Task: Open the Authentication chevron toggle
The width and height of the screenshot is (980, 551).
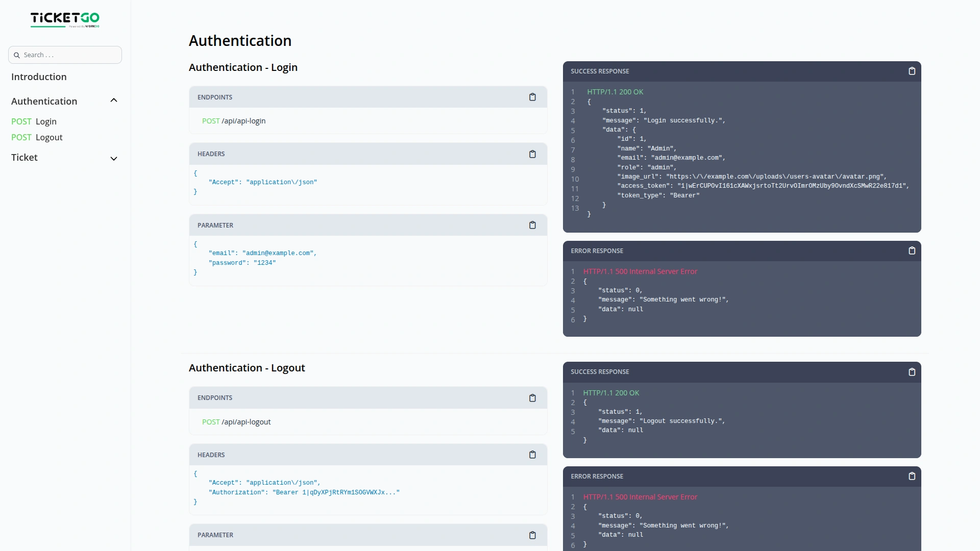Action: tap(114, 100)
